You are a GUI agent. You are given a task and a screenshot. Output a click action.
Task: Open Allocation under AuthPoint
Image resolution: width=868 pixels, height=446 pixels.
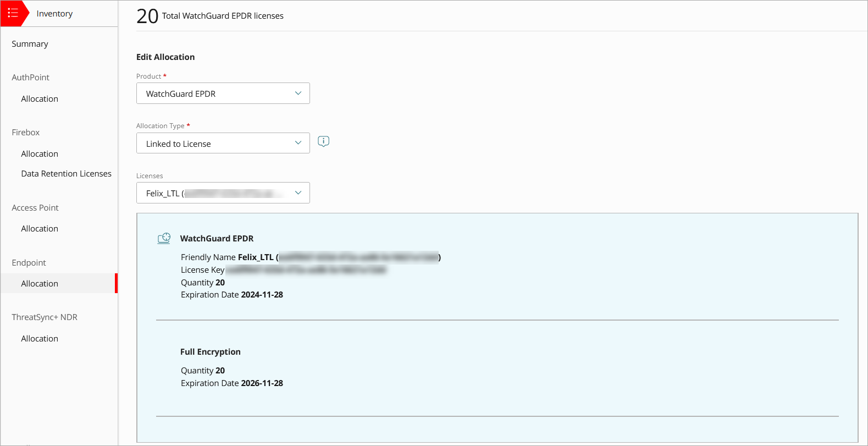40,99
